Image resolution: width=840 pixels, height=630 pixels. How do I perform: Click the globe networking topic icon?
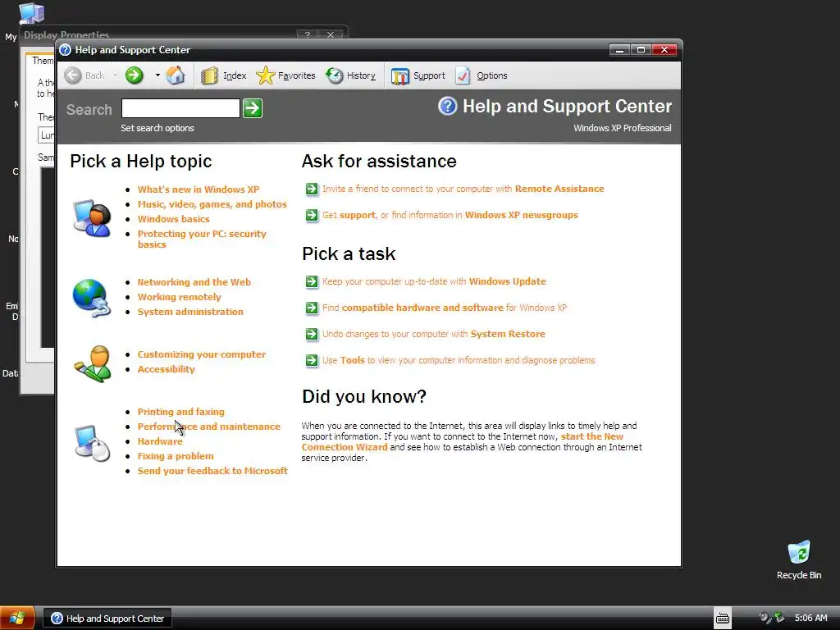click(x=92, y=298)
